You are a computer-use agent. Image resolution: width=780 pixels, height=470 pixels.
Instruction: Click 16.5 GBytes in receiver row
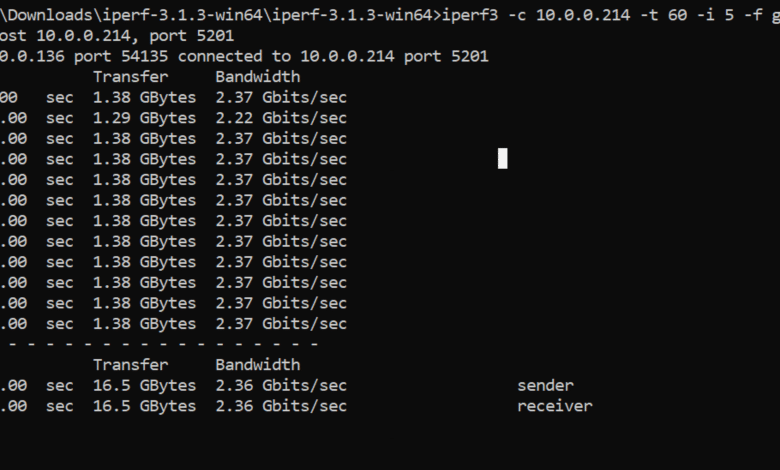[x=144, y=406]
